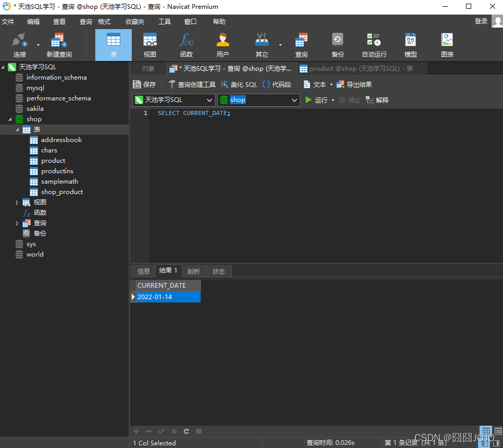Open the Connection toolbar dropdown arrow
The image size is (503, 448).
coord(38,45)
